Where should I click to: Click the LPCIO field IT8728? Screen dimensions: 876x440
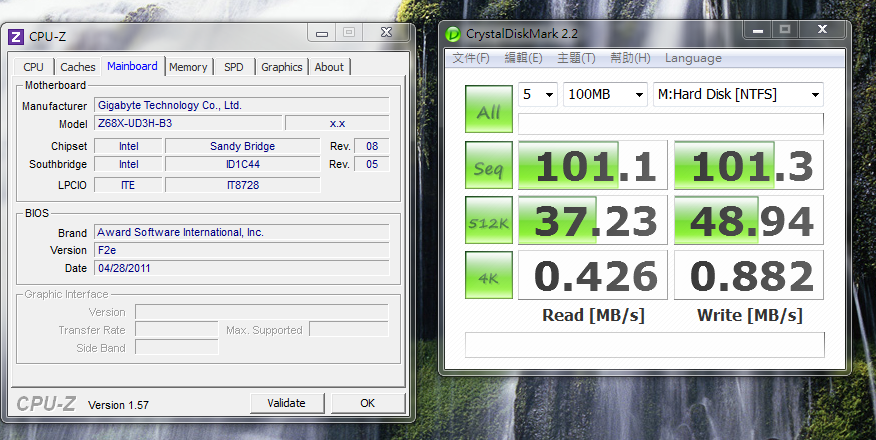click(x=242, y=185)
